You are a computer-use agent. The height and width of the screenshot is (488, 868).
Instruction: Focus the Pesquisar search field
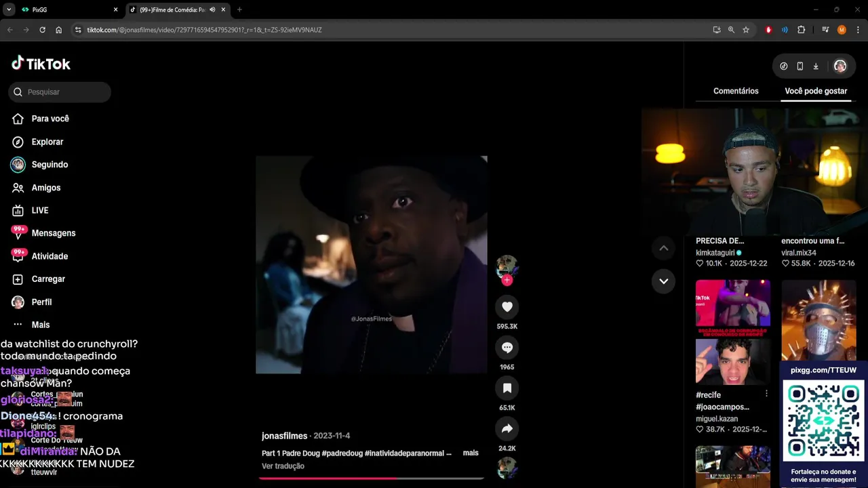(60, 92)
